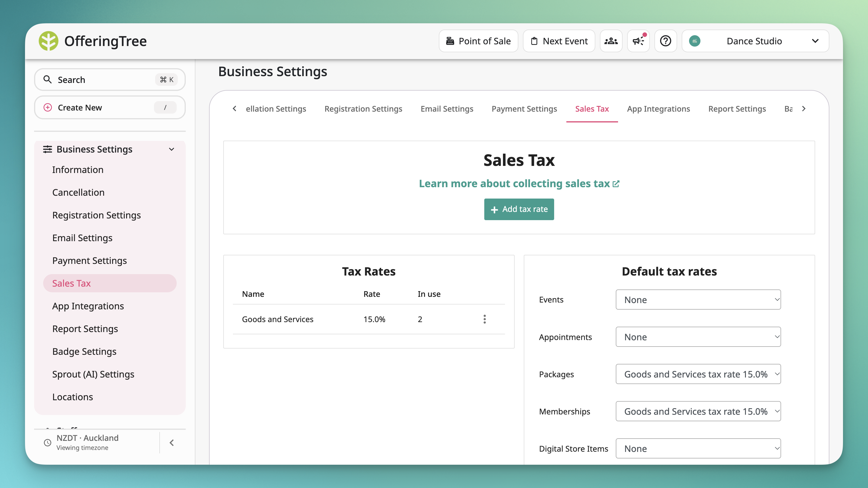Viewport: 868px width, 488px height.
Task: Click the OfferingTree leaf logo
Action: 48,41
